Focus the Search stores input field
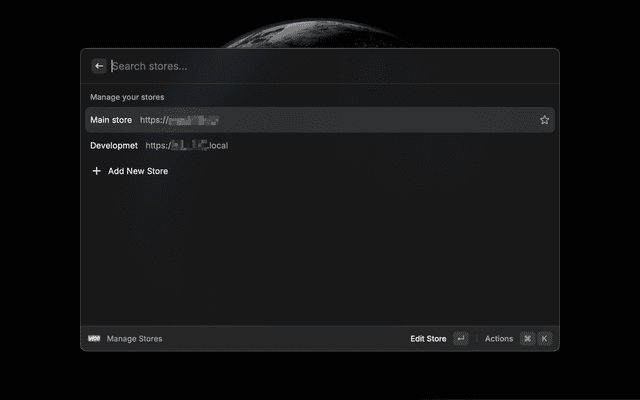This screenshot has height=400, width=640. point(300,66)
